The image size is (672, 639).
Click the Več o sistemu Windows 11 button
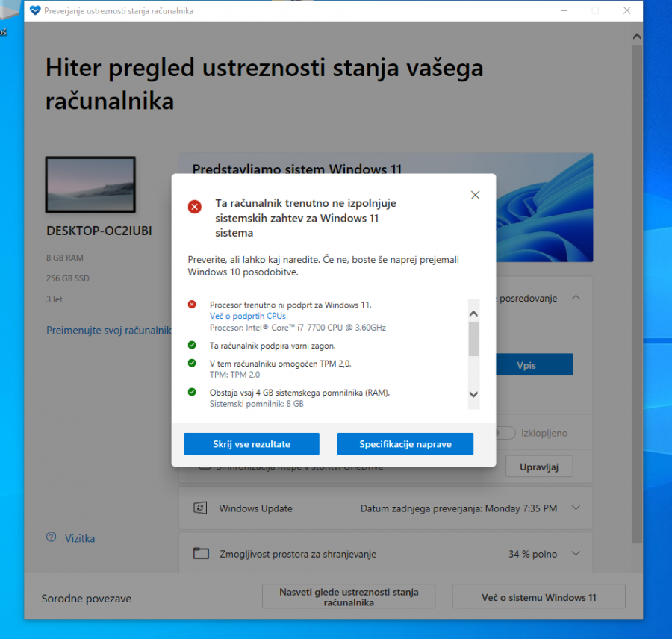pyautogui.click(x=538, y=597)
